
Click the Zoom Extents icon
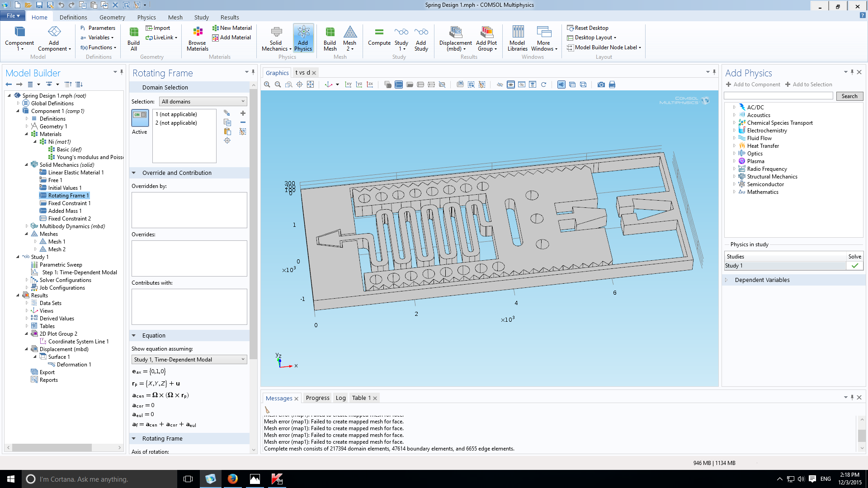[x=310, y=84]
